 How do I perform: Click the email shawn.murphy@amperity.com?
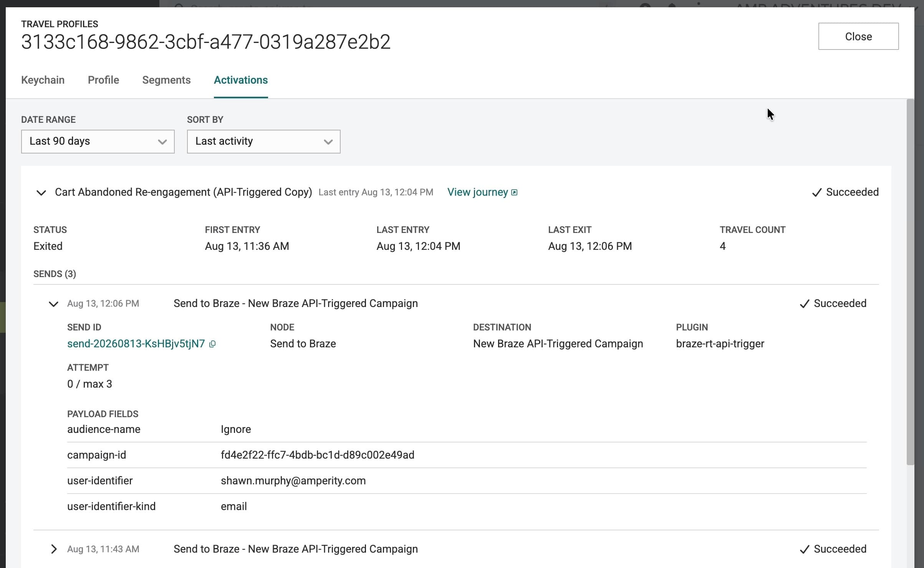tap(293, 480)
